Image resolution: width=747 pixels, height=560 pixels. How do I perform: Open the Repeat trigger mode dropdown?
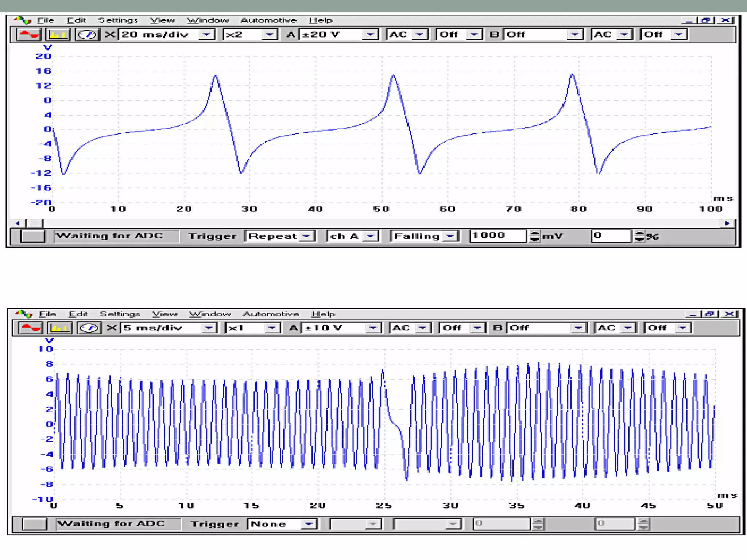tap(307, 236)
